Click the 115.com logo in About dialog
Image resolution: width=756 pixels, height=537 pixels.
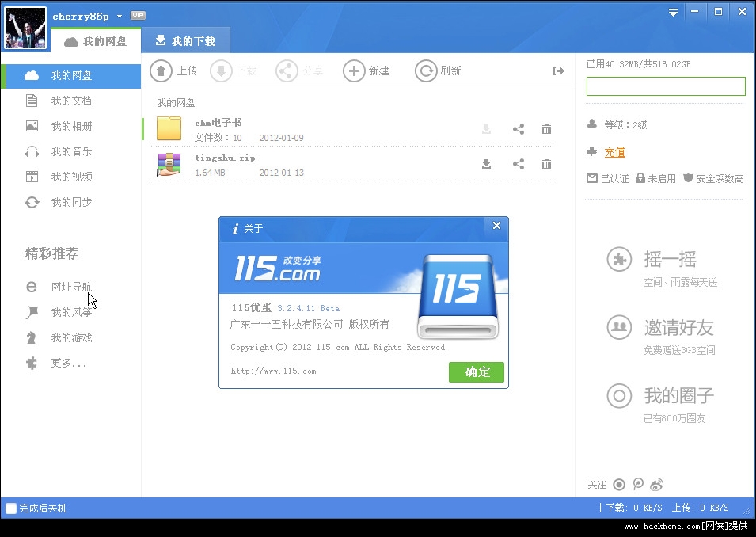tap(278, 268)
